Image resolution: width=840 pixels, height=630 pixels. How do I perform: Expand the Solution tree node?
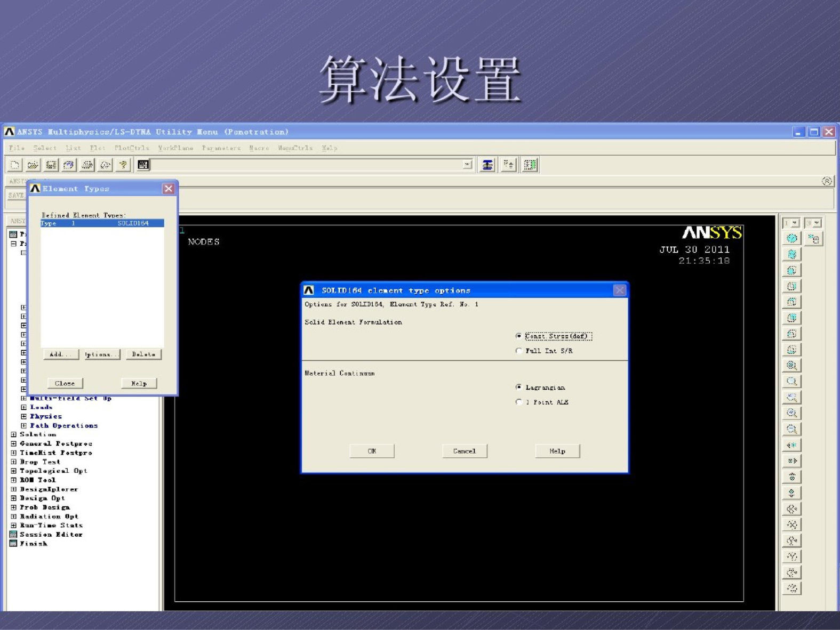tap(14, 434)
